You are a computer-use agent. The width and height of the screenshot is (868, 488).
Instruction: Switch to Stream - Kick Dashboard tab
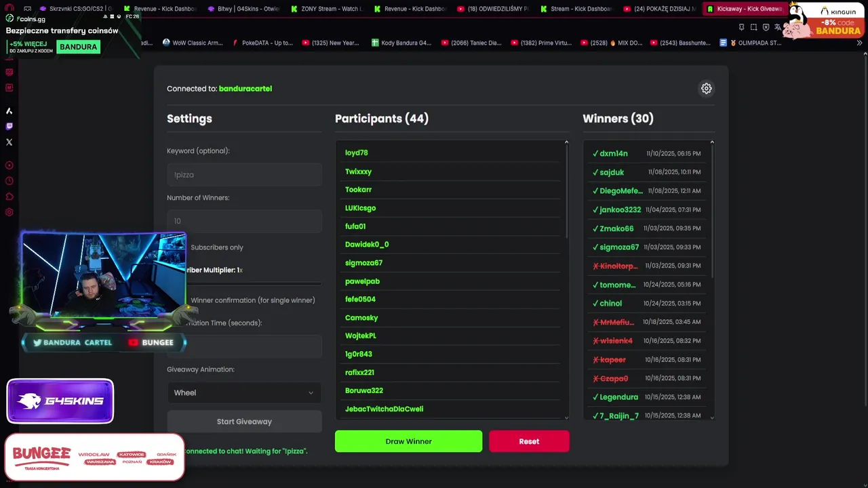pos(576,9)
